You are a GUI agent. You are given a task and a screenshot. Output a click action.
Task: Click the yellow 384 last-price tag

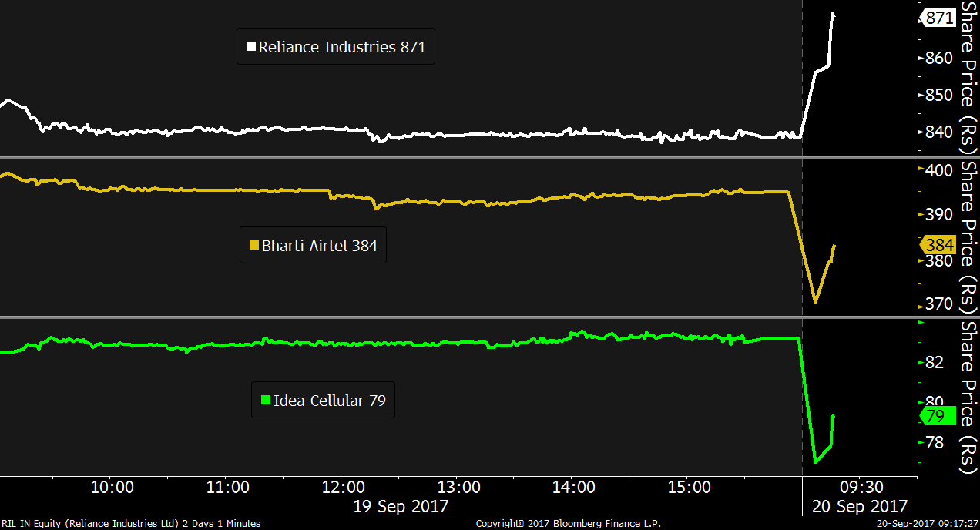tap(939, 246)
